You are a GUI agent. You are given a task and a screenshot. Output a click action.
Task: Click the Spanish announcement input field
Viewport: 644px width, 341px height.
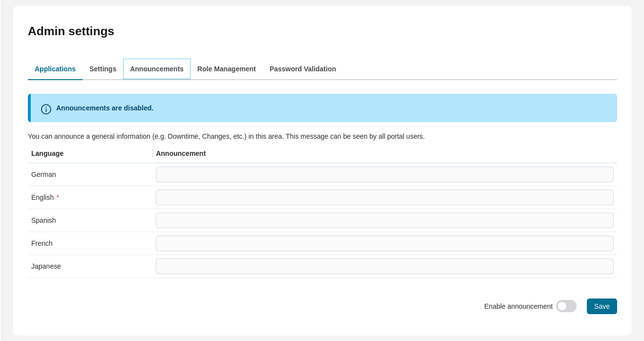tap(385, 220)
